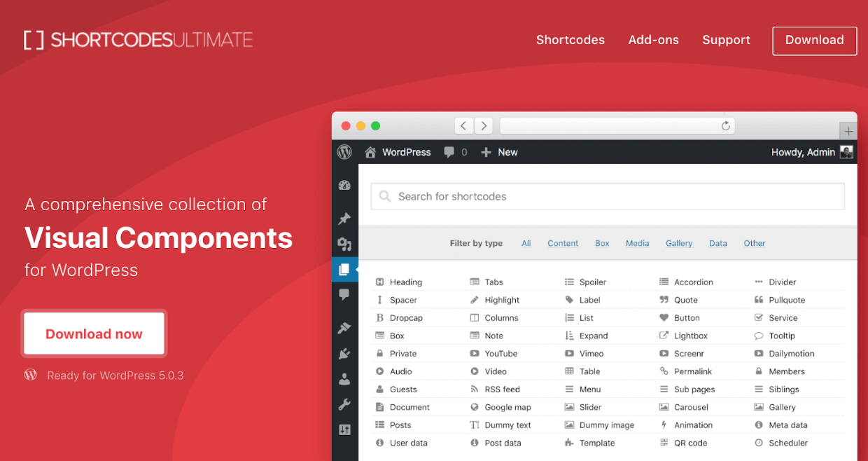Filter shortcodes by Gallery type
The width and height of the screenshot is (868, 461).
pyautogui.click(x=678, y=243)
